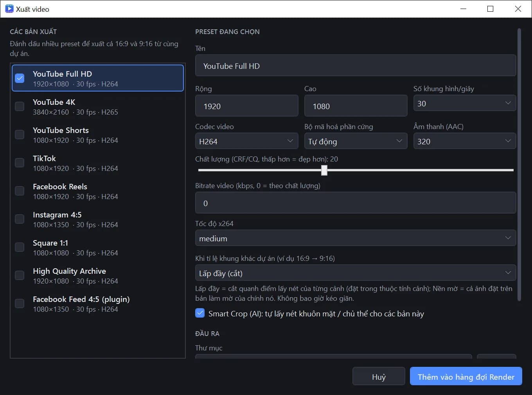Check the YouTube Shorts preset checkbox

point(20,134)
